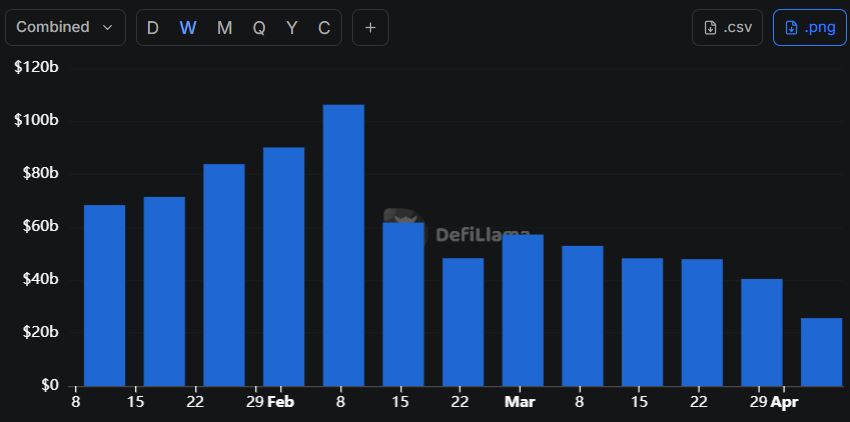Image resolution: width=850 pixels, height=422 pixels.
Task: Click the download icon in .png button
Action: (x=791, y=28)
